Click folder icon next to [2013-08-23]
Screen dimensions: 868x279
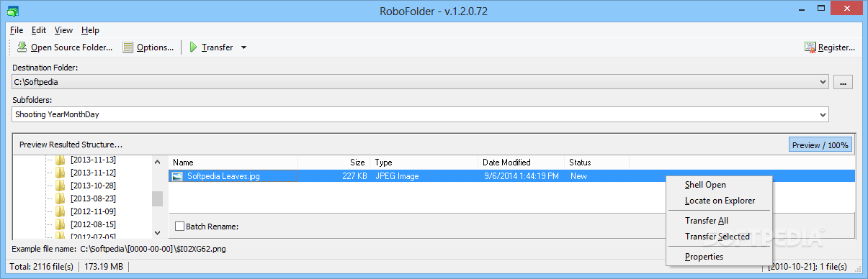61,198
